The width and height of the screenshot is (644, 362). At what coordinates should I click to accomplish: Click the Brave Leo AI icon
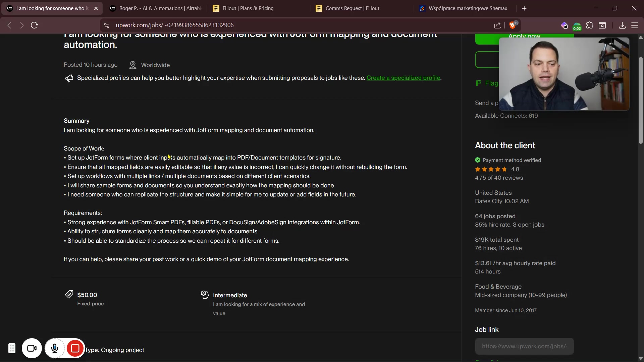tap(564, 25)
